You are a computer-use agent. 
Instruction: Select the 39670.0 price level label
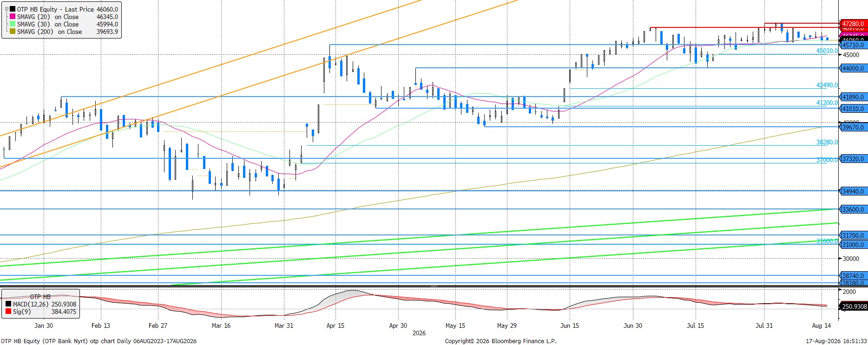[x=853, y=127]
